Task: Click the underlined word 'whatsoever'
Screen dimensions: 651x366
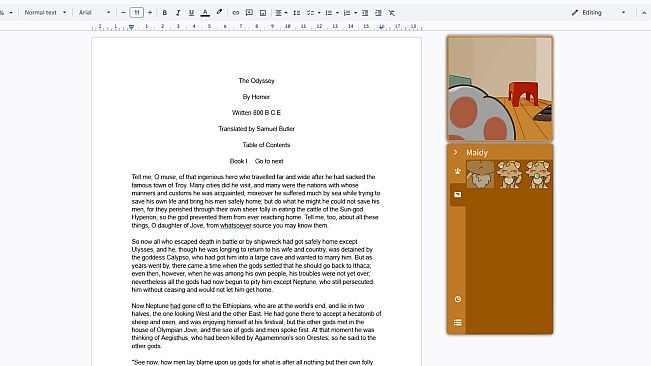Action: click(236, 225)
